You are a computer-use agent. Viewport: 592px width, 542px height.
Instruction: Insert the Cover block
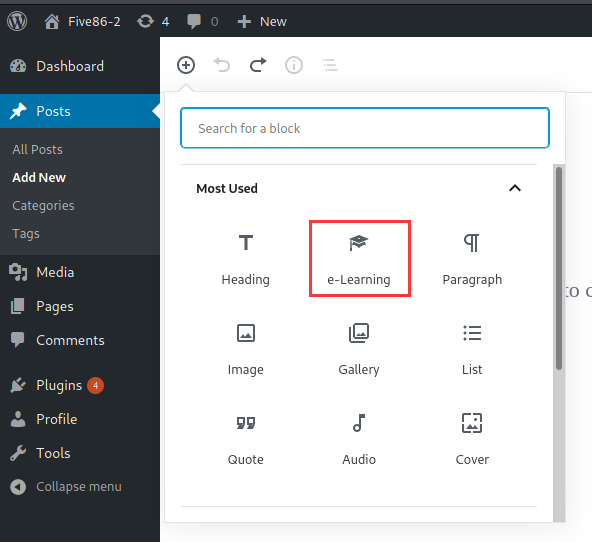(x=472, y=439)
